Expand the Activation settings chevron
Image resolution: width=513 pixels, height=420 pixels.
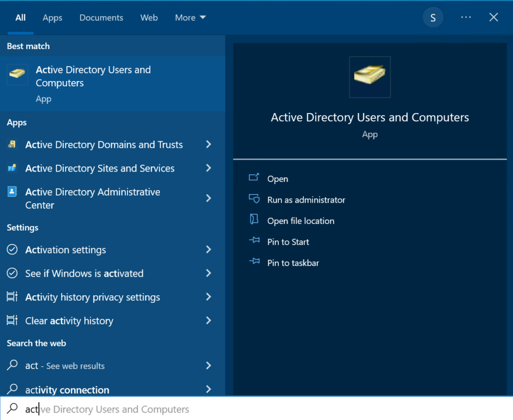(x=209, y=249)
